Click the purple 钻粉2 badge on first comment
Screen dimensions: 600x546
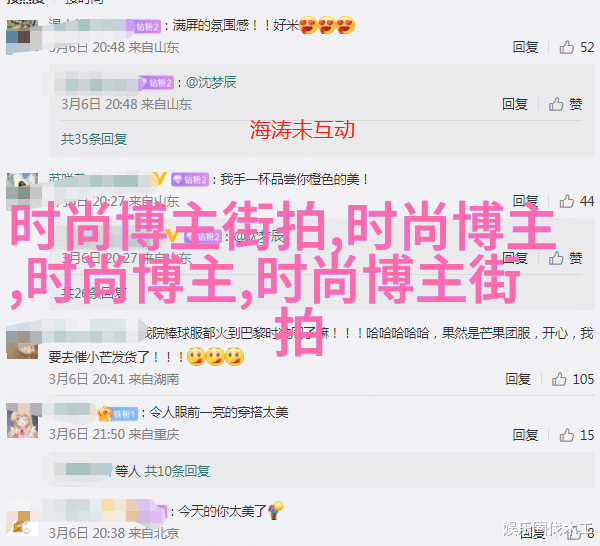point(148,26)
